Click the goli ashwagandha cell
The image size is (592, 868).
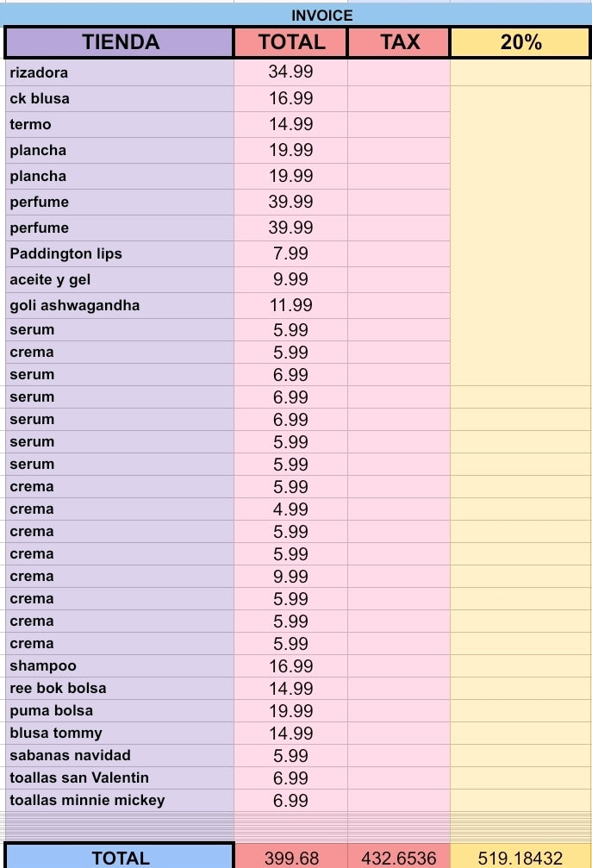coord(120,306)
